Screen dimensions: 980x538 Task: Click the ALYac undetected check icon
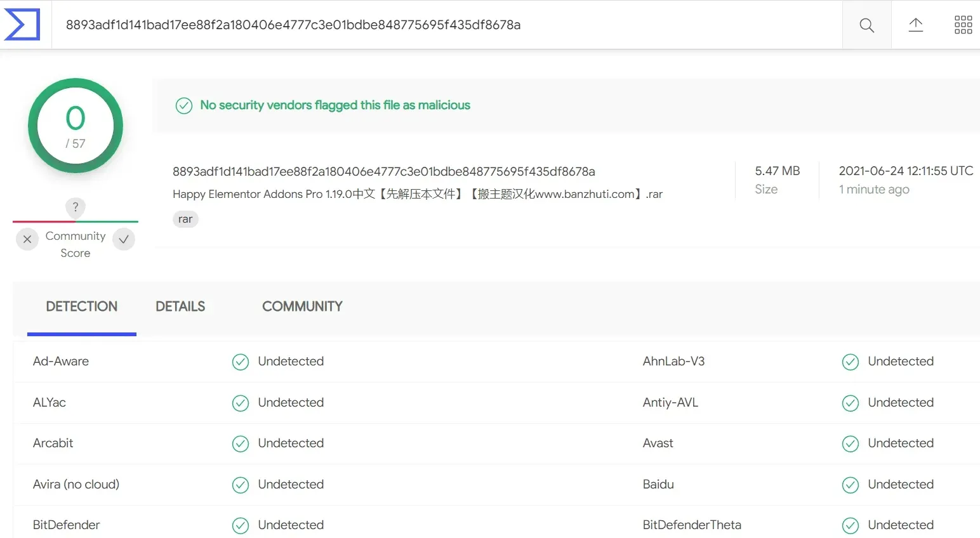click(241, 403)
